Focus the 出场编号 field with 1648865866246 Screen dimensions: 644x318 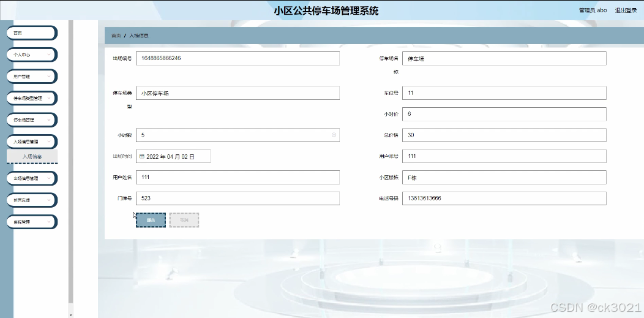pos(238,58)
